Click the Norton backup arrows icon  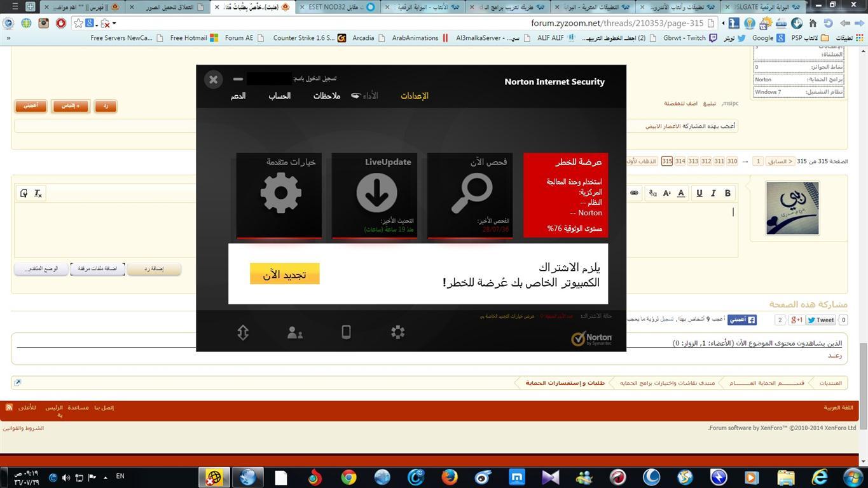[243, 332]
